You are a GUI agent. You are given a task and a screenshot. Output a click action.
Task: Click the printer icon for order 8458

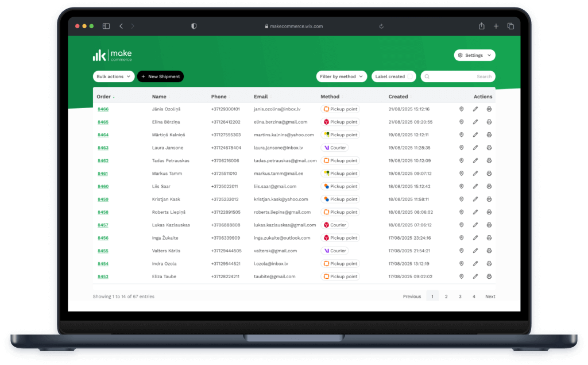coord(489,212)
